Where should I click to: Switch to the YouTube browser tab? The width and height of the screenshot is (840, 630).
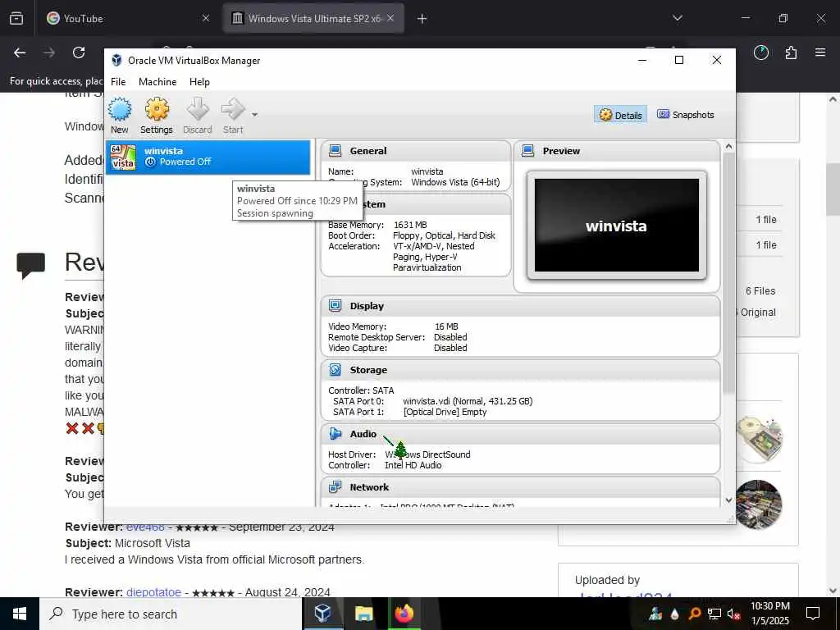click(x=127, y=18)
